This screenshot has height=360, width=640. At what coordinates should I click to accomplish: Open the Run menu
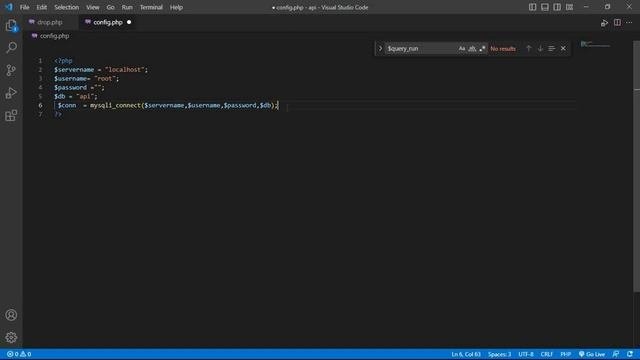127,7
